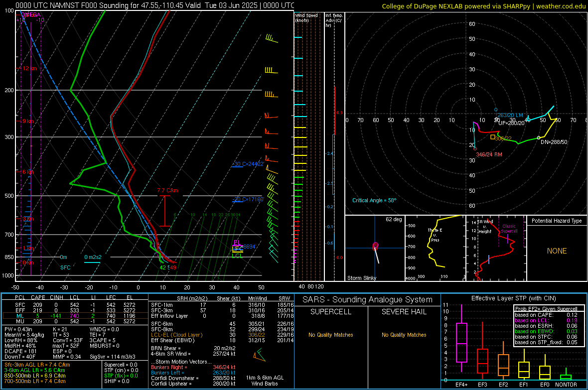
Task: Click the 1km & 6km AGL wind barb graphic
Action: (x=259, y=355)
